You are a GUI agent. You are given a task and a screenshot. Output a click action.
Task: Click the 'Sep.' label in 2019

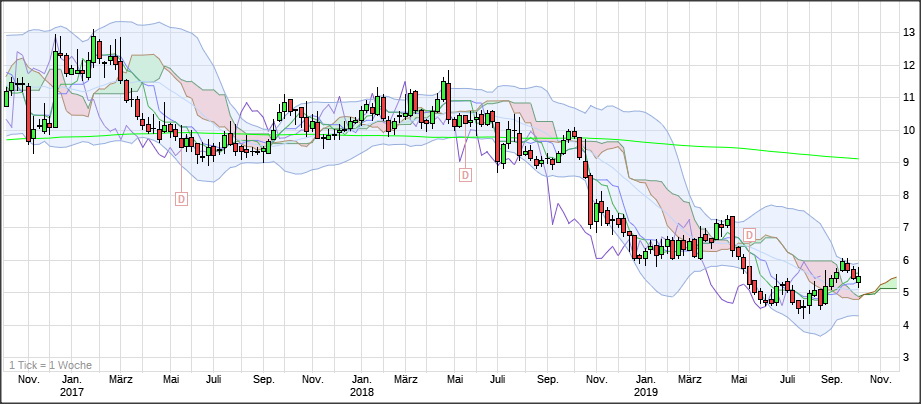[831, 379]
